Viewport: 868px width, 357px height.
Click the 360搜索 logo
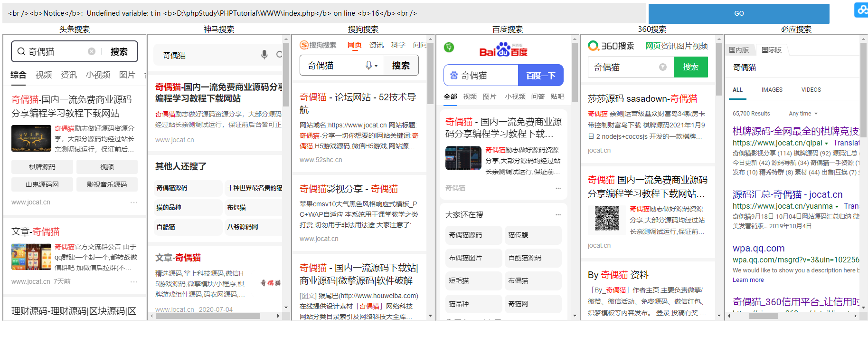611,46
